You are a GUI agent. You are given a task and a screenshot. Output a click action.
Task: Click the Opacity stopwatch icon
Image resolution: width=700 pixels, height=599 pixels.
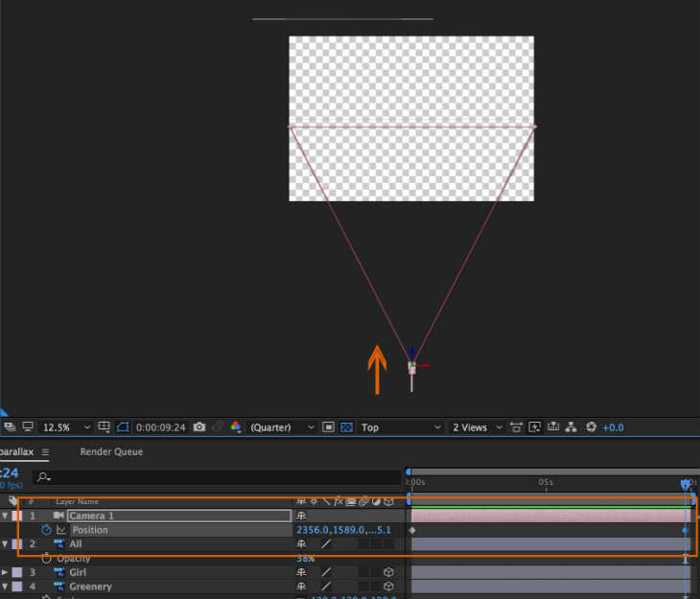tap(46, 558)
